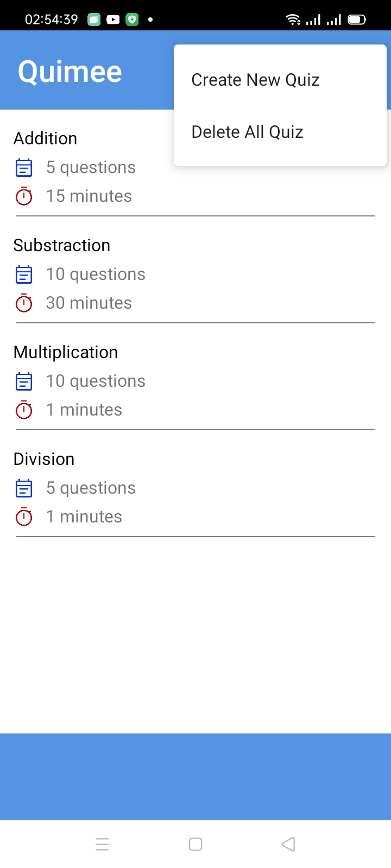Tap the 30 minutes label of Substraction
391x868 pixels.
point(89,303)
